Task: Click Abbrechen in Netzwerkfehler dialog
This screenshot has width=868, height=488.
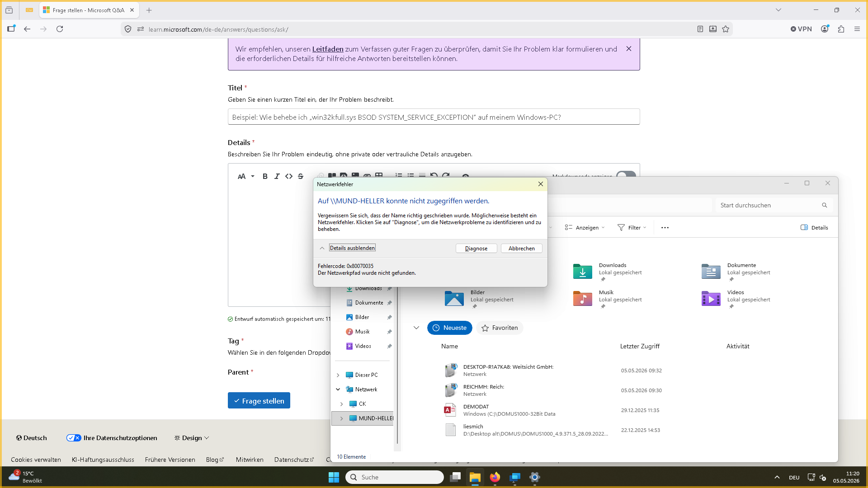Action: 521,248
